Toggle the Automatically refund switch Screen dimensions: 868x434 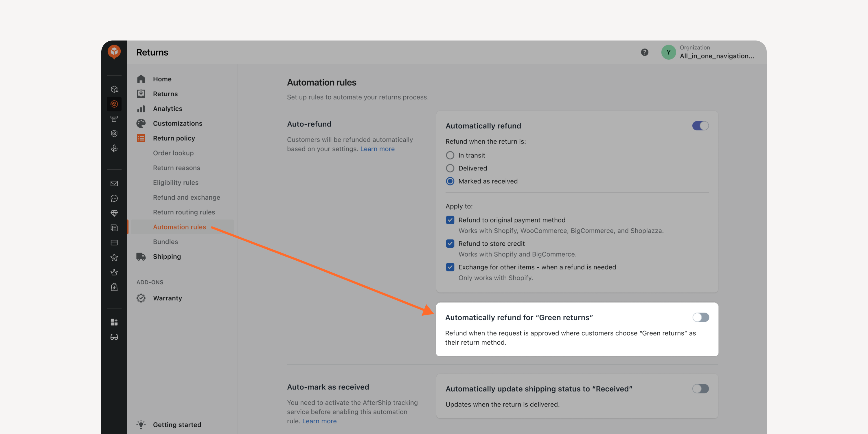click(x=700, y=126)
